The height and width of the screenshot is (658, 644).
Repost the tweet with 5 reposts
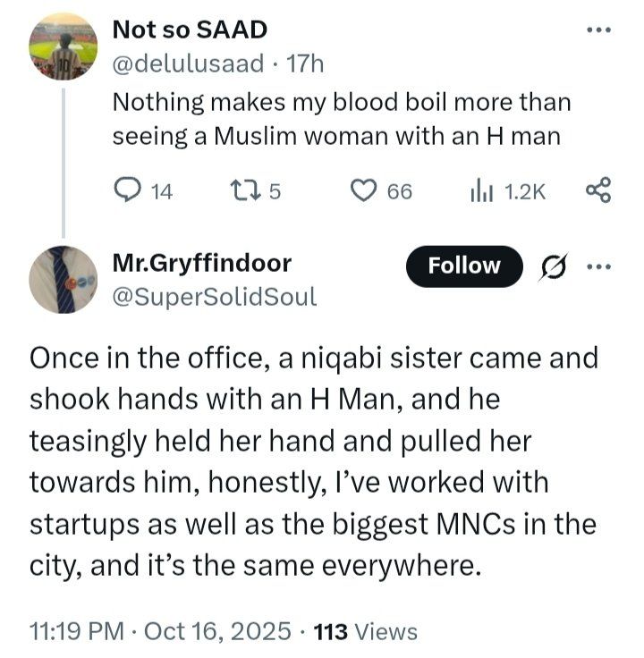tap(241, 190)
